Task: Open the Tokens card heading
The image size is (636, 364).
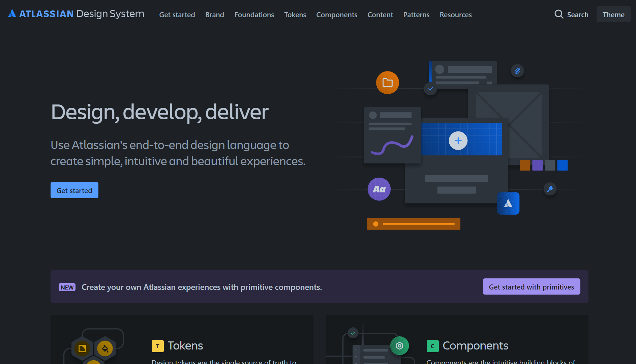Action: point(185,346)
